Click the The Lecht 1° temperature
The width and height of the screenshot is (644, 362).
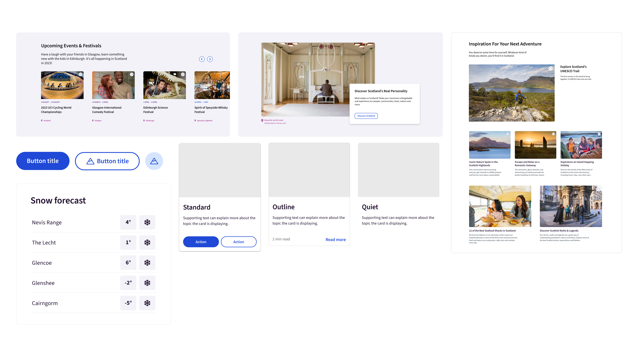click(x=128, y=242)
